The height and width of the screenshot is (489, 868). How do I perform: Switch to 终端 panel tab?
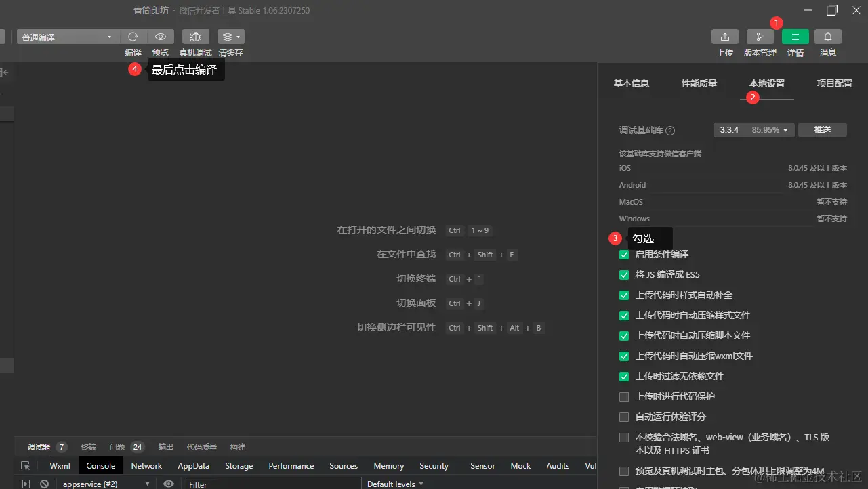pyautogui.click(x=89, y=447)
